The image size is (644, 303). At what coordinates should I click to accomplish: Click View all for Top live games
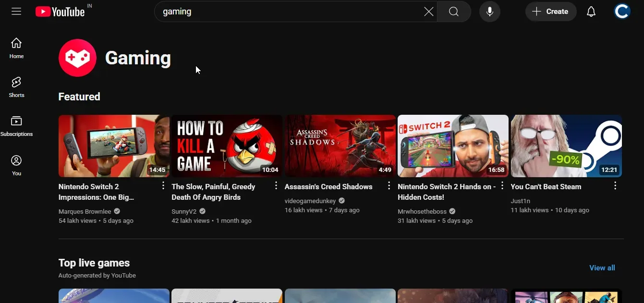(602, 268)
